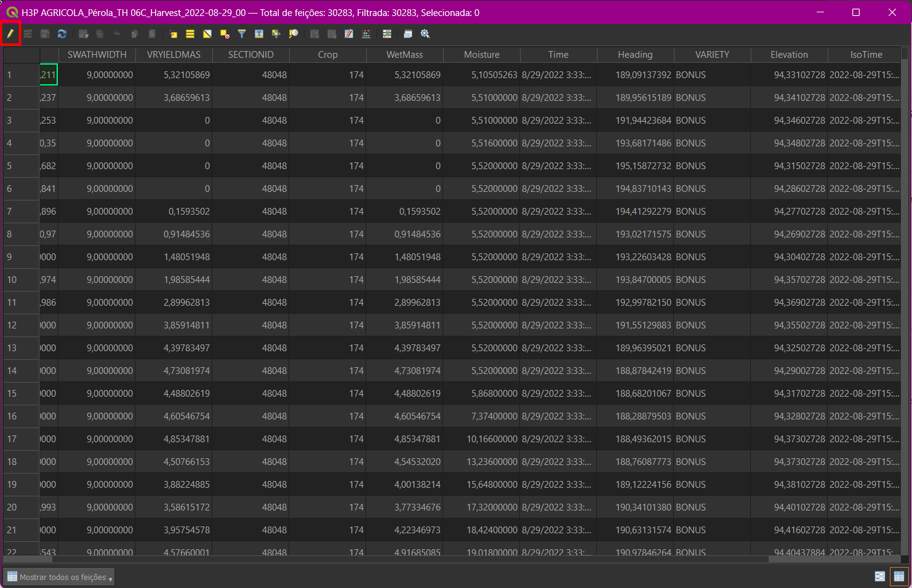Click the IsoTime column header
The height and width of the screenshot is (588, 912).
[865, 55]
